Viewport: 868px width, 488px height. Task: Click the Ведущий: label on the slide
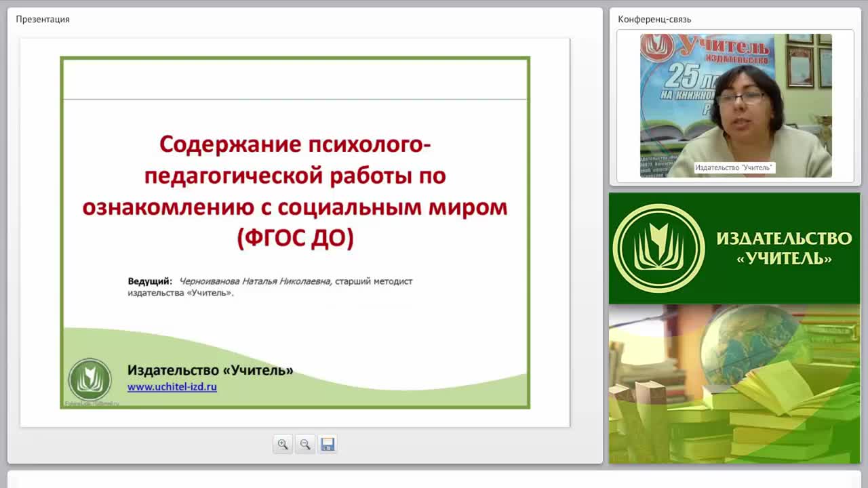pos(150,281)
